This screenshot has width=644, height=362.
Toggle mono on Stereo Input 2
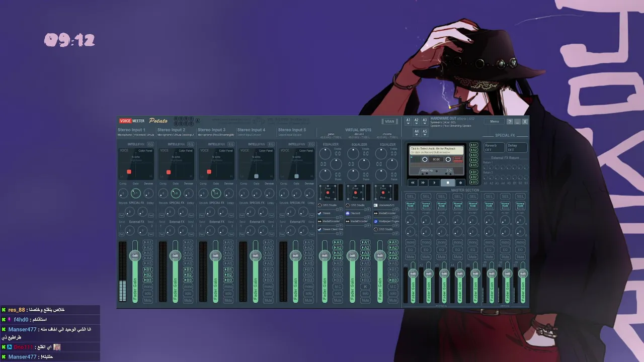coord(188,287)
